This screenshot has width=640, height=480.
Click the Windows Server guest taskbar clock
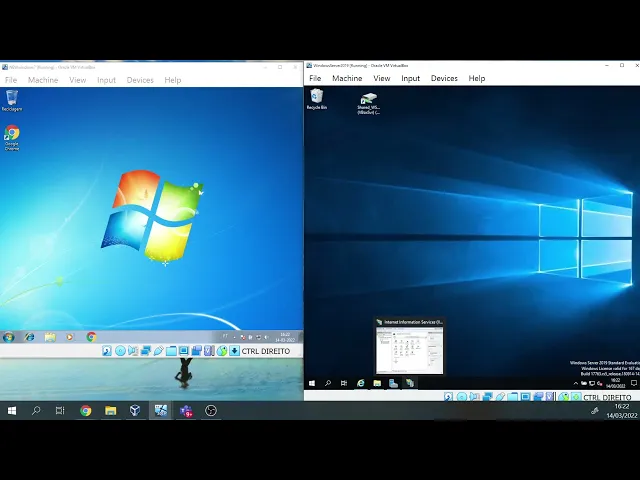(x=615, y=383)
